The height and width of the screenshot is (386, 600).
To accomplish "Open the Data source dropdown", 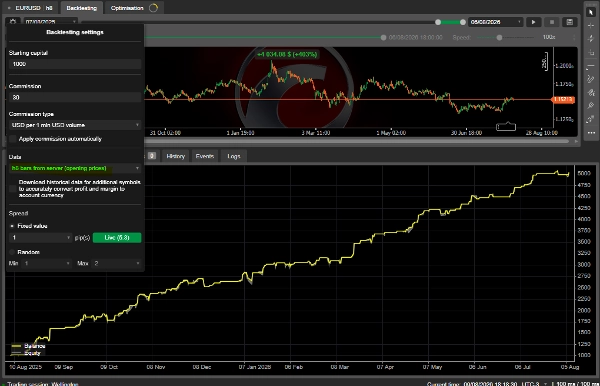I will (x=75, y=168).
